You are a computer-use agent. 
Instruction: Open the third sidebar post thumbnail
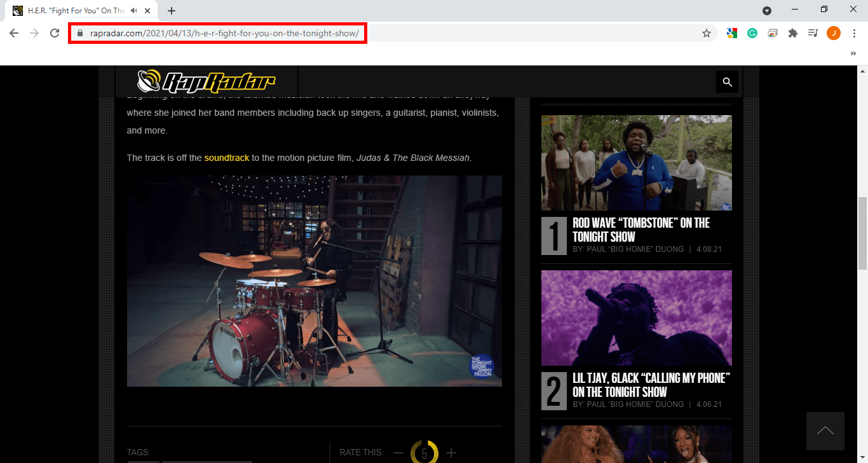[x=637, y=444]
